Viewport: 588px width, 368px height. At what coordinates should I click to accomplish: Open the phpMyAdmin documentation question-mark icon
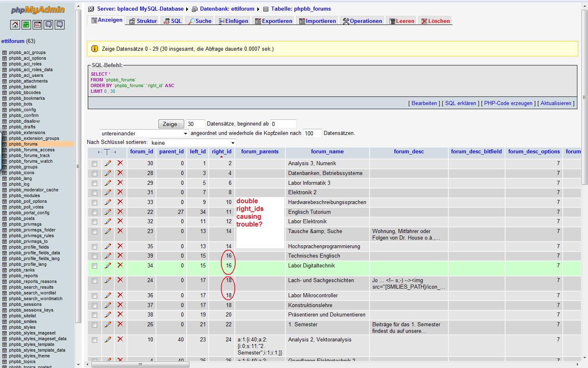pyautogui.click(x=49, y=25)
